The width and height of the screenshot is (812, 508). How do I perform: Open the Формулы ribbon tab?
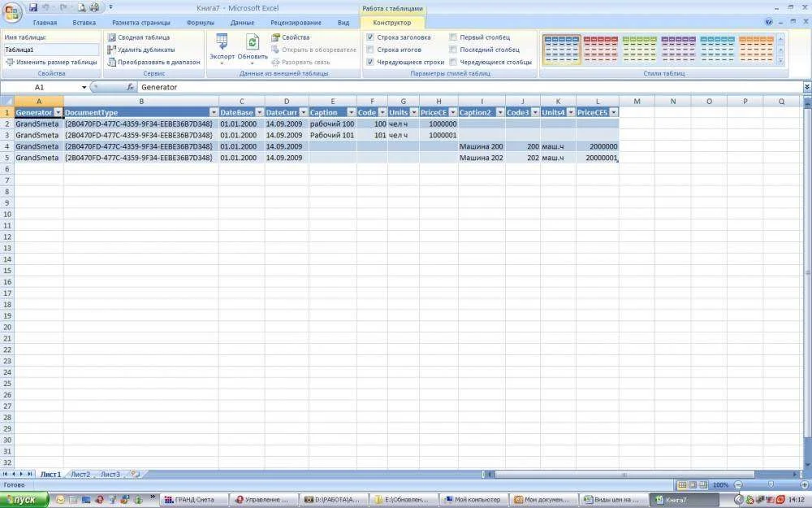tap(200, 23)
